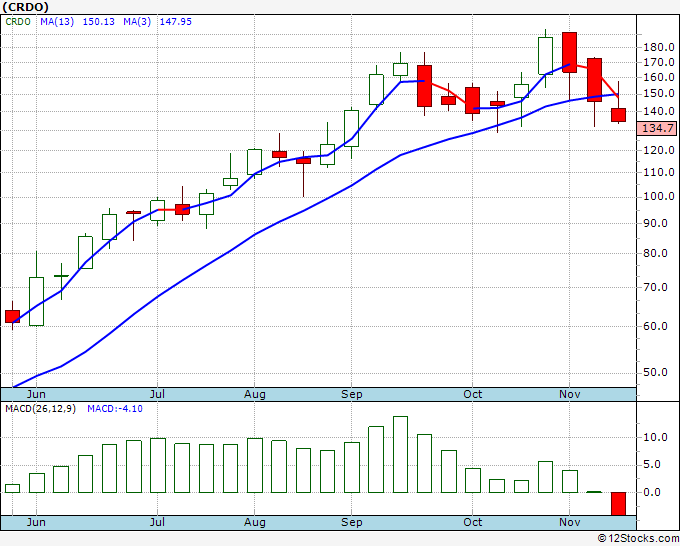This screenshot has width=680, height=546.
Task: Click the 100.0 price axis label
Action: (659, 197)
